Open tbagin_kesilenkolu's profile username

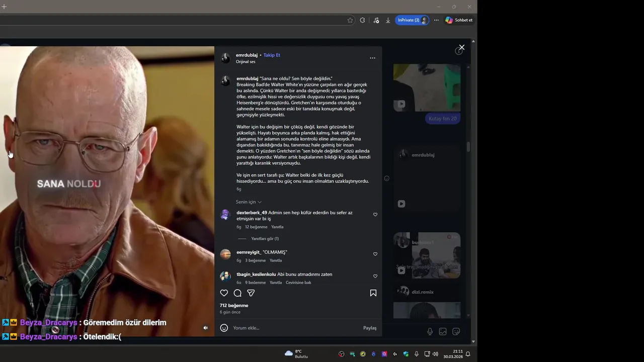point(256,275)
